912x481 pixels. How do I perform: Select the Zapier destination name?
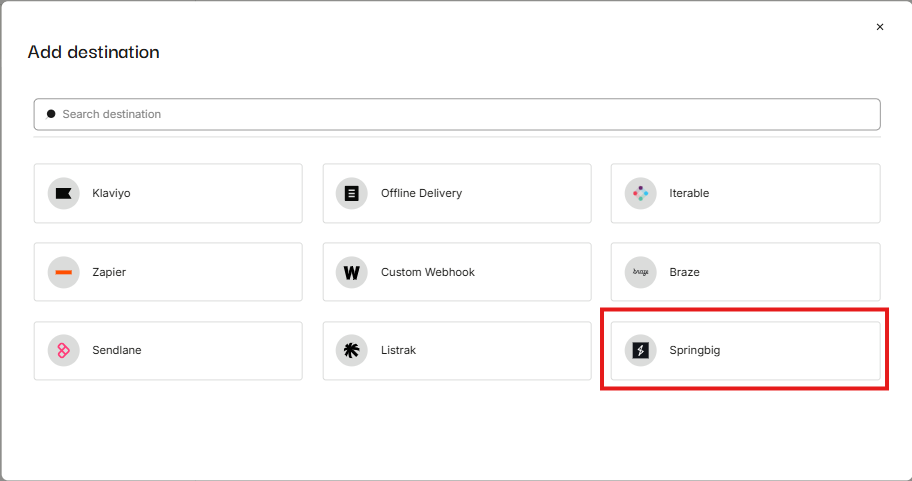tap(109, 272)
